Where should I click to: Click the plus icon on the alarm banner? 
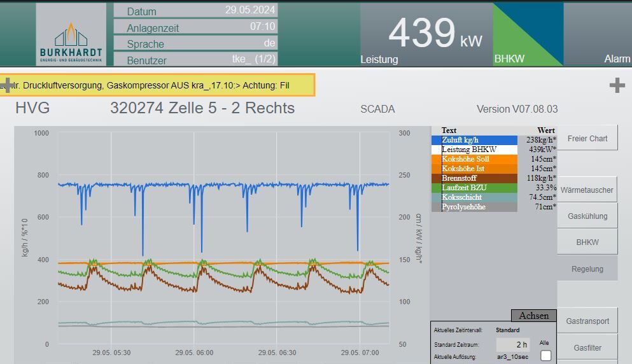pyautogui.click(x=8, y=85)
